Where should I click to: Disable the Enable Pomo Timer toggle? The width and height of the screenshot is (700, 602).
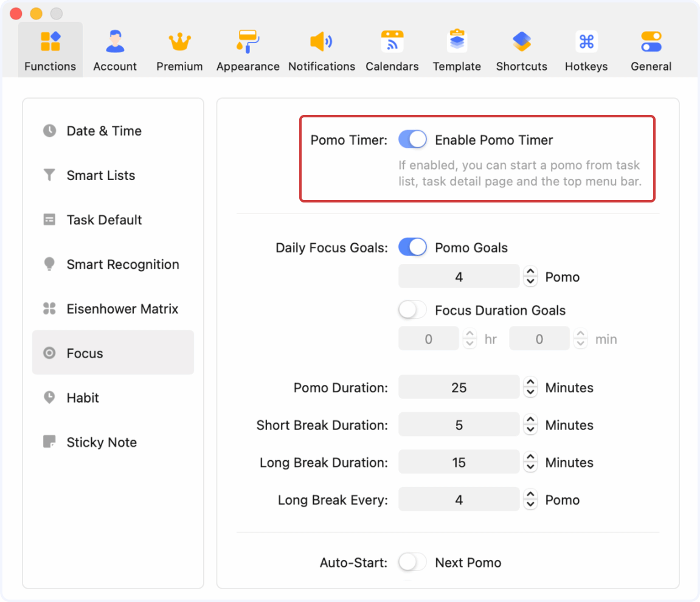(x=413, y=139)
